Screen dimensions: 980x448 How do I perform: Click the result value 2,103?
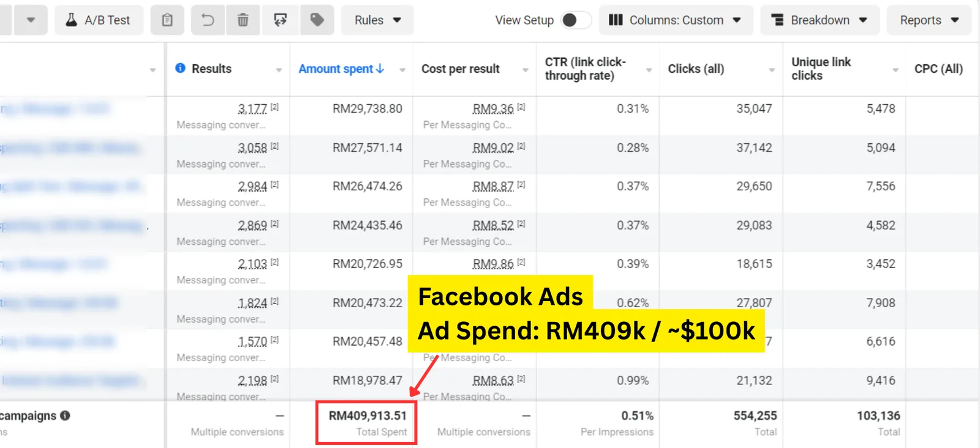252,264
